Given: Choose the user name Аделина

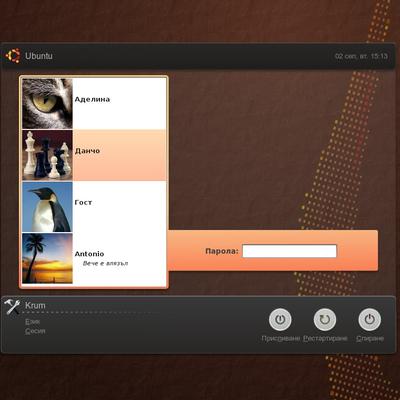Looking at the screenshot, I should tap(92, 99).
